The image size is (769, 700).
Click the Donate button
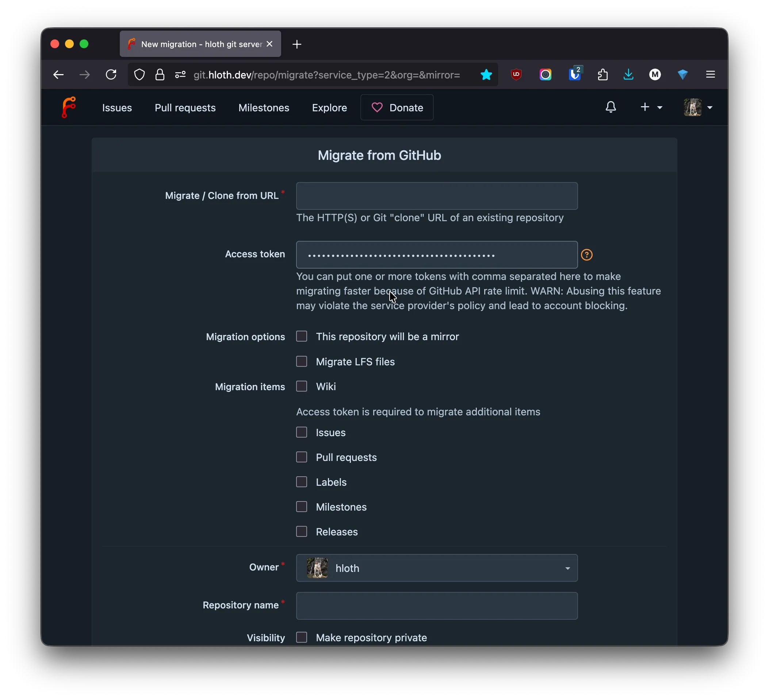coord(397,108)
